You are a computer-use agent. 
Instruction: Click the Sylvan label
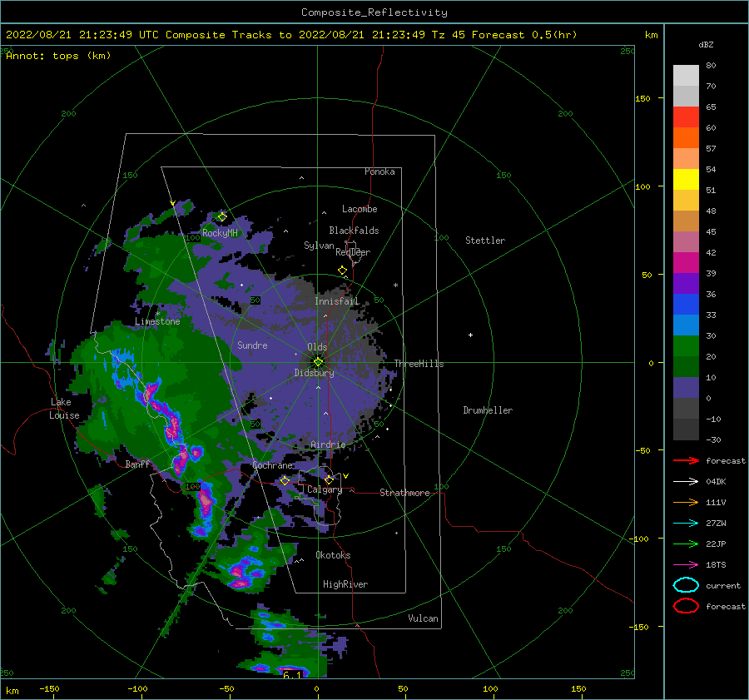tap(319, 246)
